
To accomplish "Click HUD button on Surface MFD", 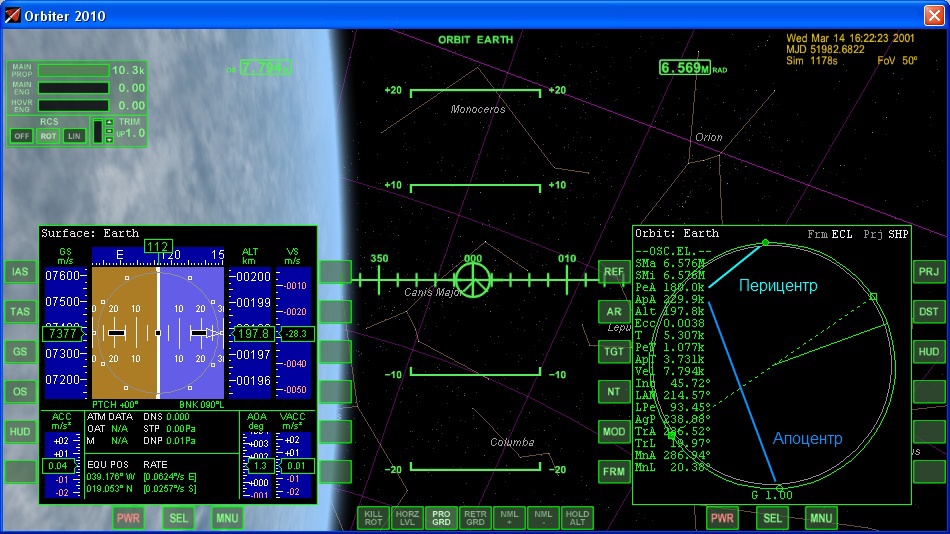I will point(20,432).
